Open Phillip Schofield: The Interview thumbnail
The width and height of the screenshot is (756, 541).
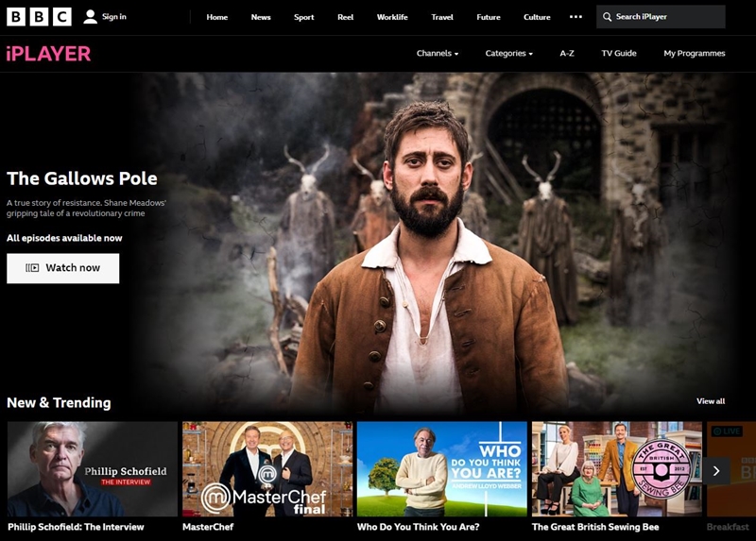[92, 469]
